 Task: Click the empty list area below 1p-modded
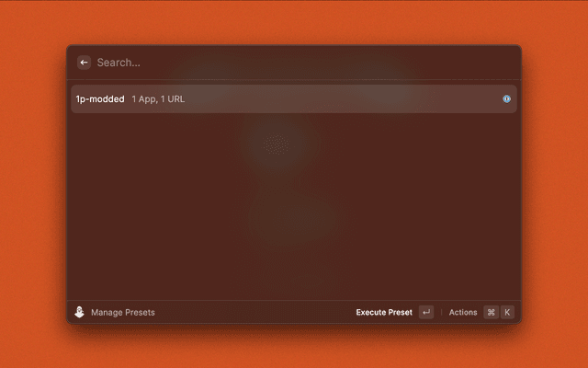click(294, 206)
